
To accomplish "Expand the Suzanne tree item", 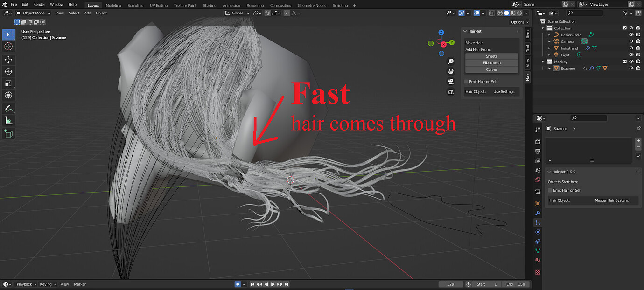I will point(550,68).
